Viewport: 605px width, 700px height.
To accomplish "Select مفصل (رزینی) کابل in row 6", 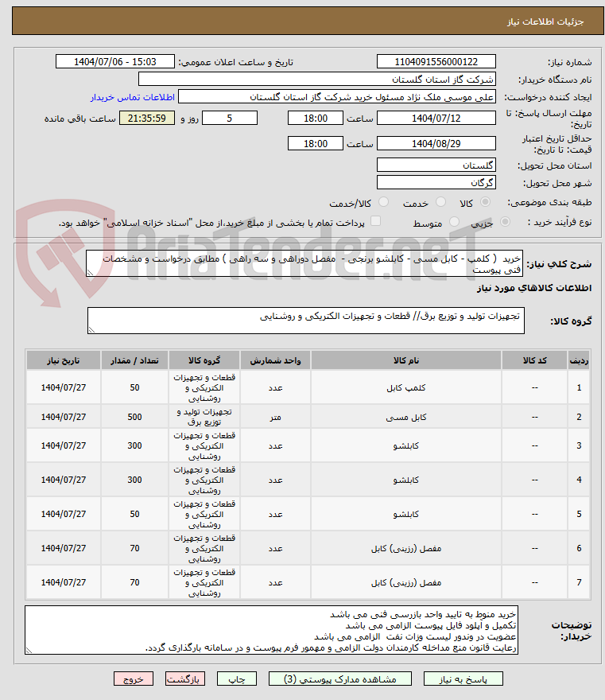I will (x=406, y=548).
